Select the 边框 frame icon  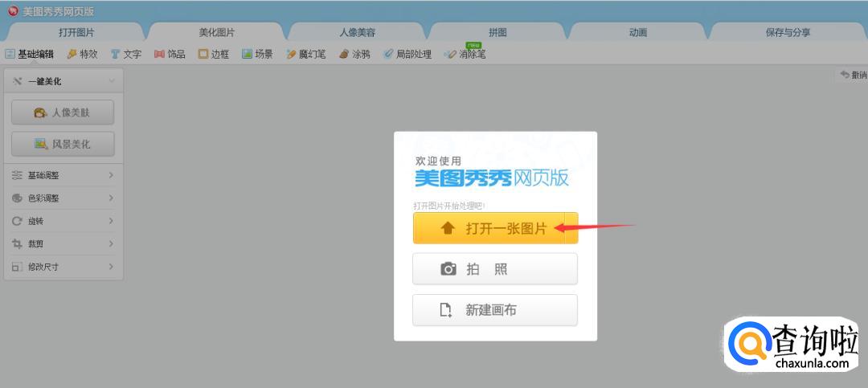(x=203, y=55)
